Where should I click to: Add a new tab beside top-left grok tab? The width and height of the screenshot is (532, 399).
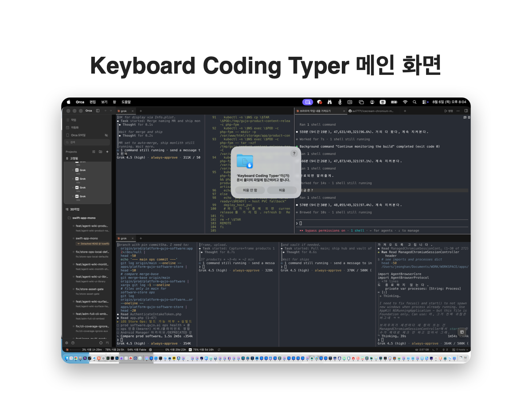click(x=141, y=110)
